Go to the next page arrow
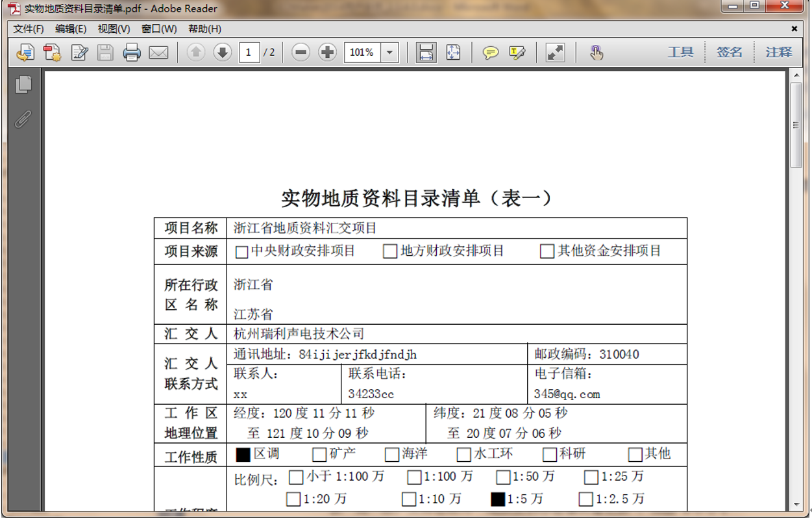812x519 pixels. [223, 53]
